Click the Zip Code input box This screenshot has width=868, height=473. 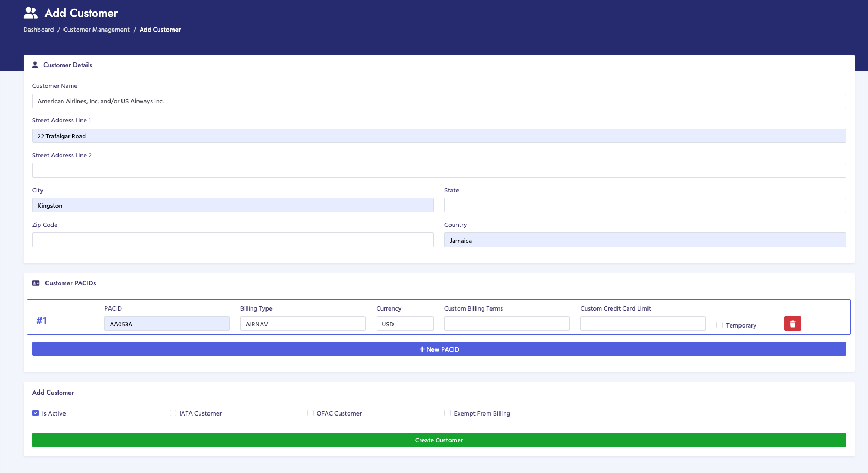(233, 240)
